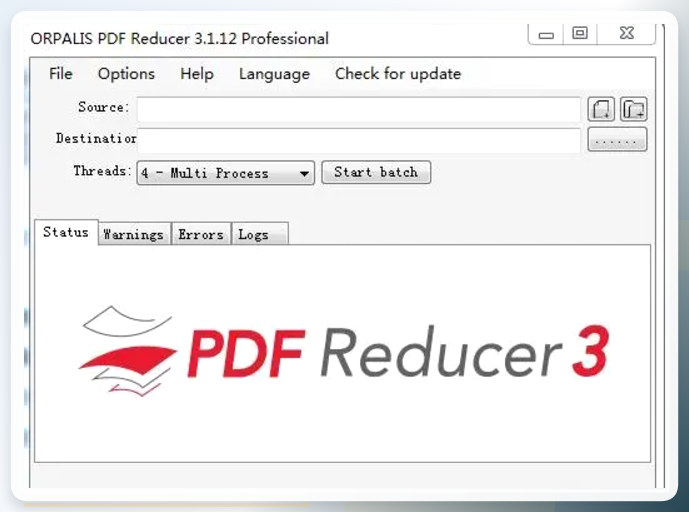The width and height of the screenshot is (689, 512).
Task: Click the add source file icon
Action: 601,109
